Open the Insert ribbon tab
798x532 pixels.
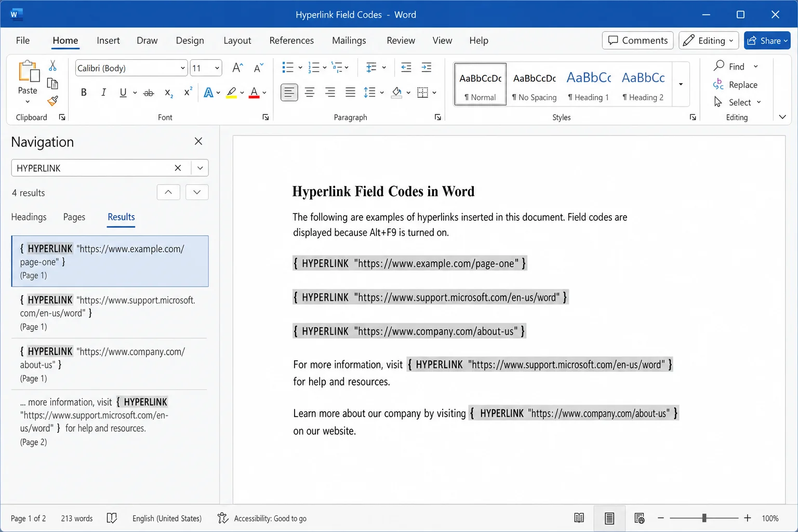(108, 41)
